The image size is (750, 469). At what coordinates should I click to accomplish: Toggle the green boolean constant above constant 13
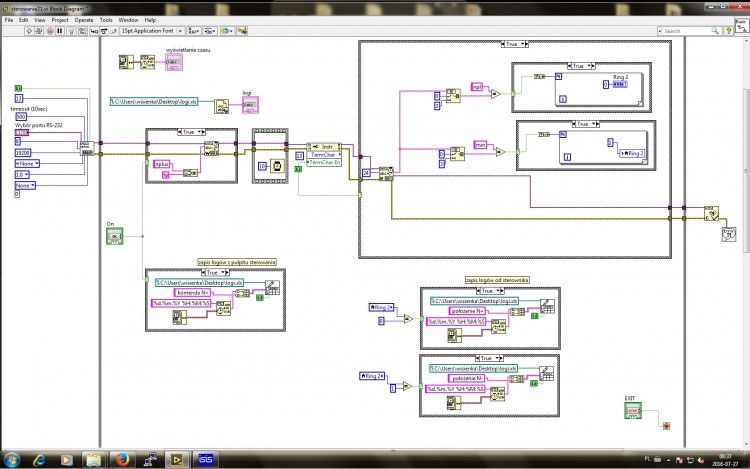point(18,88)
